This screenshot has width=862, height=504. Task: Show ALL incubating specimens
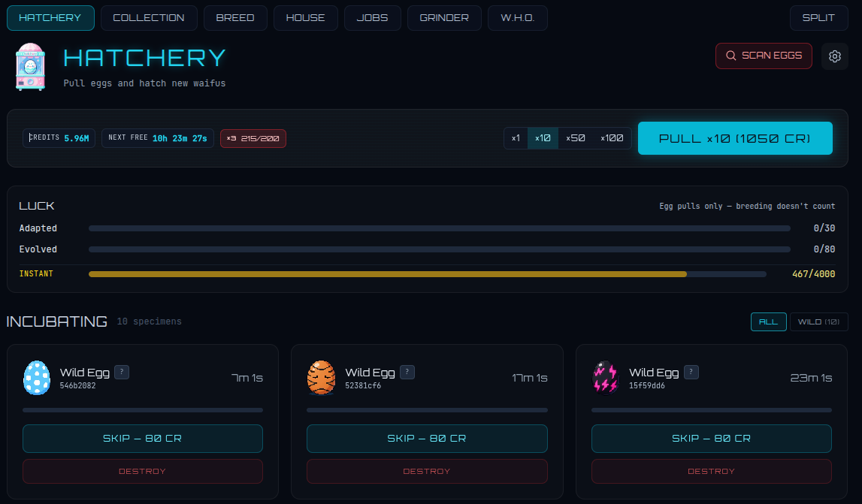(x=768, y=321)
